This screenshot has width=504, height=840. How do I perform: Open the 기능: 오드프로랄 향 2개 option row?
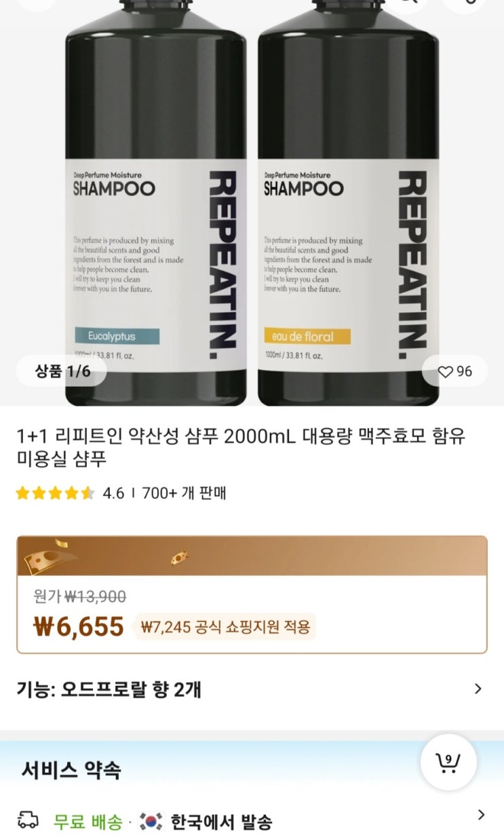coord(252,690)
